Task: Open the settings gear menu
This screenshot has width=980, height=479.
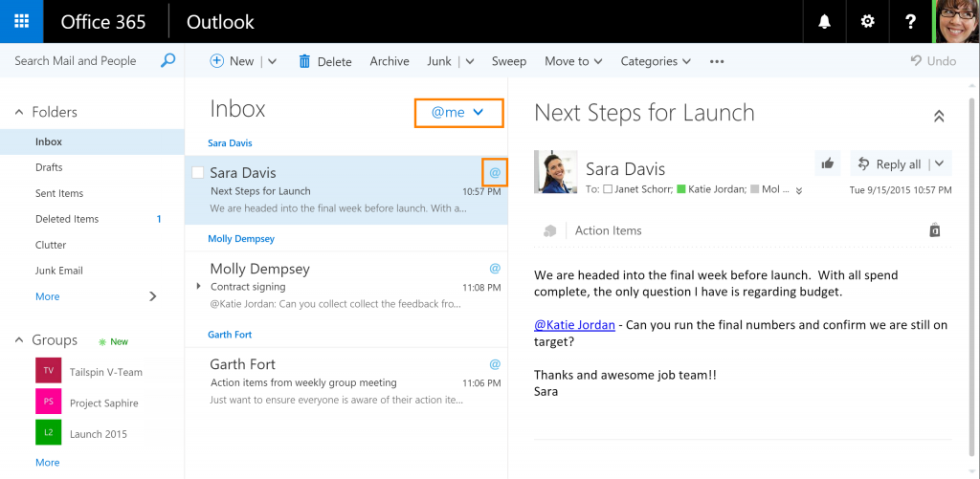Action: coord(867,21)
